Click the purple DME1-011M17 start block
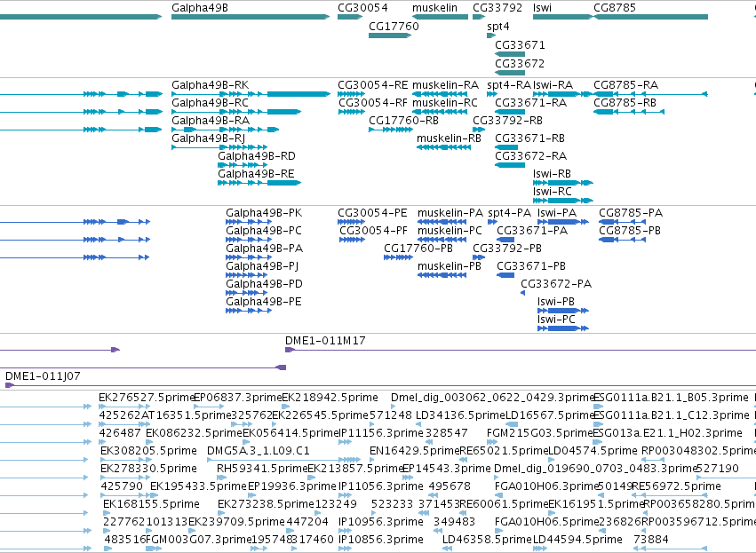The height and width of the screenshot is (553, 756). (x=290, y=350)
